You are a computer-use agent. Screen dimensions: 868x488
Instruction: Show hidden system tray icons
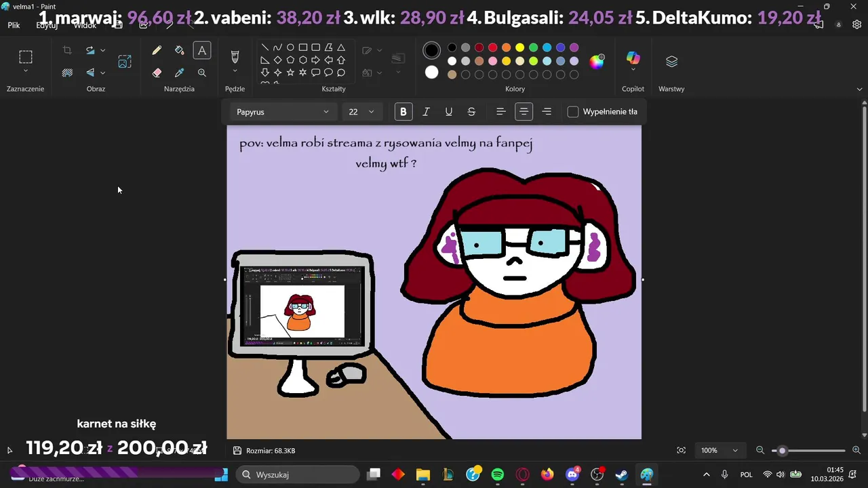tap(707, 474)
